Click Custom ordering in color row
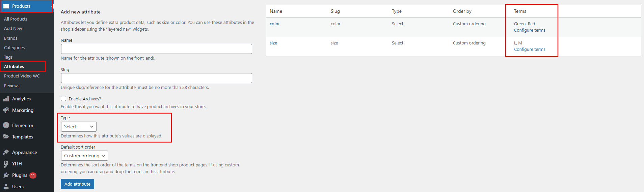Viewport: 644px width, 192px height. 469,24
